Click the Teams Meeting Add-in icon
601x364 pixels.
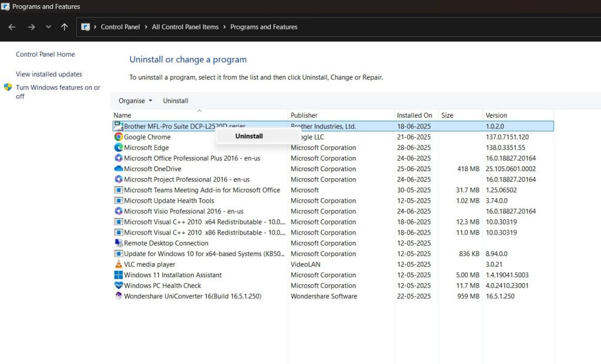119,190
